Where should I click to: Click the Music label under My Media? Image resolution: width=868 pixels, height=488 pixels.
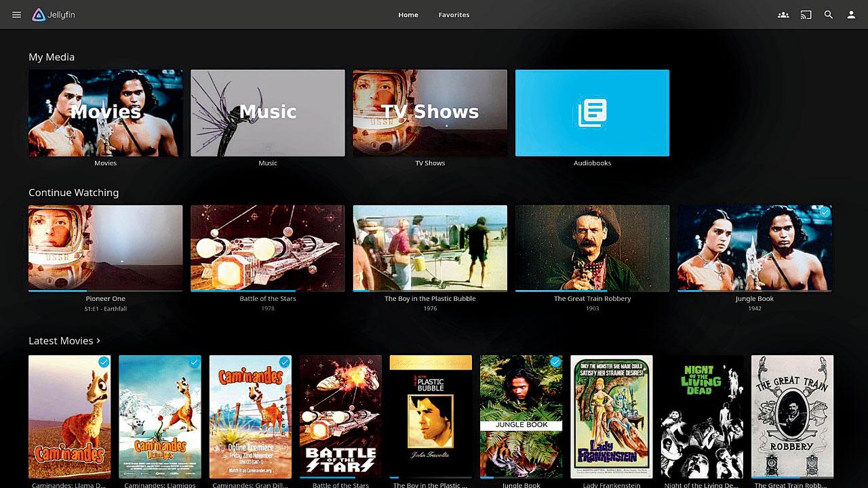pyautogui.click(x=268, y=163)
